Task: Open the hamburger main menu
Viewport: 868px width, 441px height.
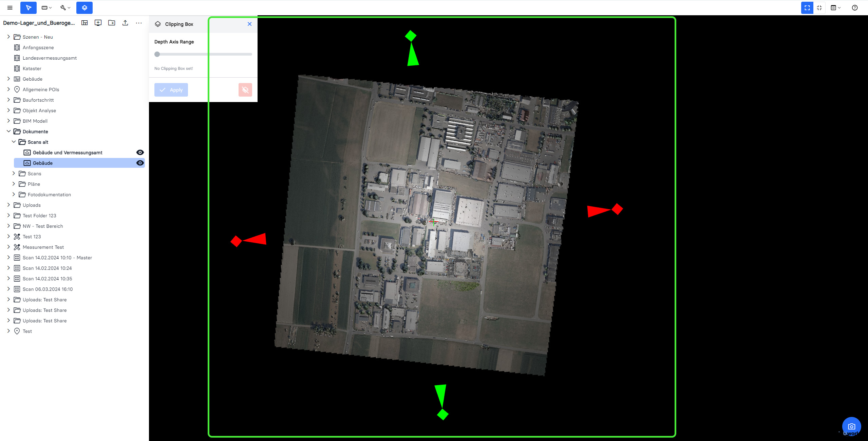Action: [x=10, y=7]
